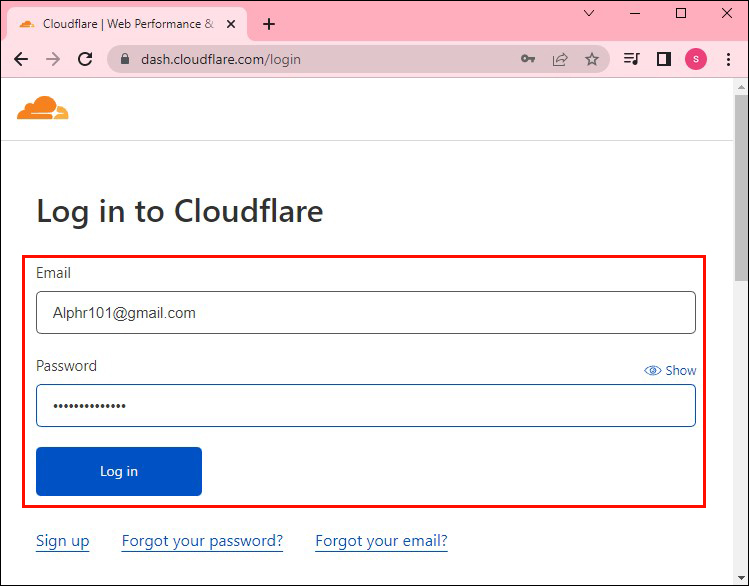Image resolution: width=749 pixels, height=586 pixels.
Task: Open the Sign up link
Action: click(62, 541)
